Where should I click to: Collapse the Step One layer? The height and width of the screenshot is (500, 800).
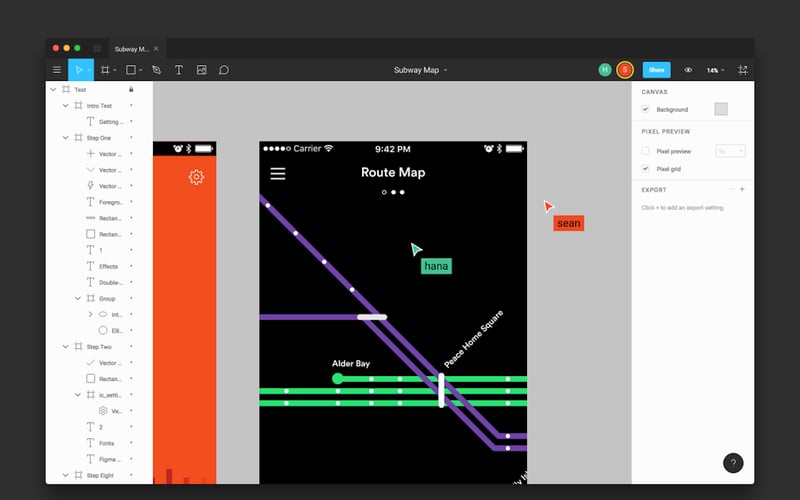coord(65,138)
